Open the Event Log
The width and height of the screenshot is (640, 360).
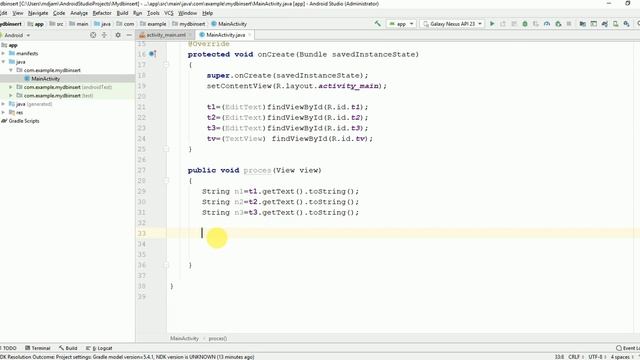point(628,348)
